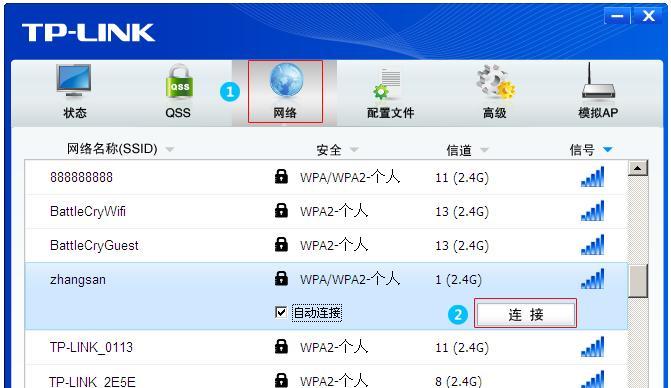Screen dimensions: 671x388
Task: Open the QSS padlock icon
Action: [x=179, y=82]
